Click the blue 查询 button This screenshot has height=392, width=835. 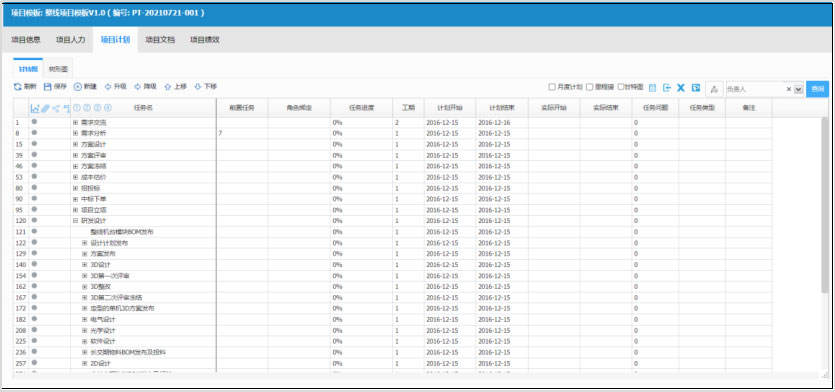point(817,89)
